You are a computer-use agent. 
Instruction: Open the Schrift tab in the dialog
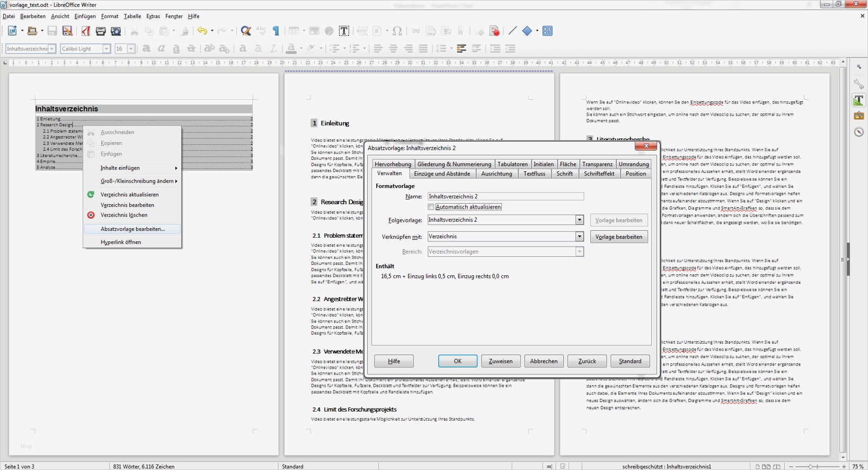564,173
